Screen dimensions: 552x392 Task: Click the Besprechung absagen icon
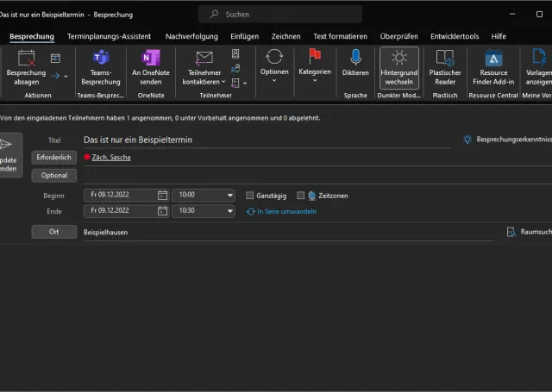(25, 59)
